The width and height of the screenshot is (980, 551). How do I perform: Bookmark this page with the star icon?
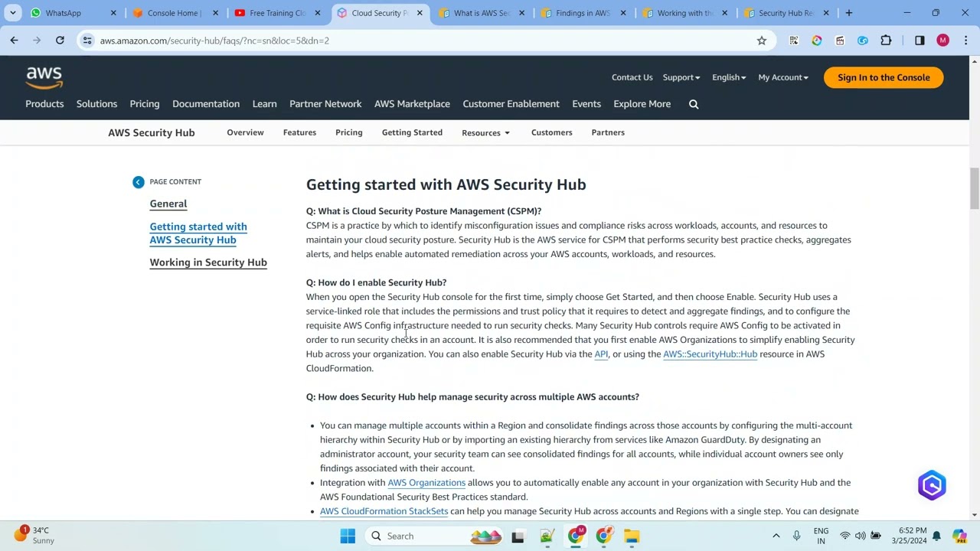[x=761, y=41]
